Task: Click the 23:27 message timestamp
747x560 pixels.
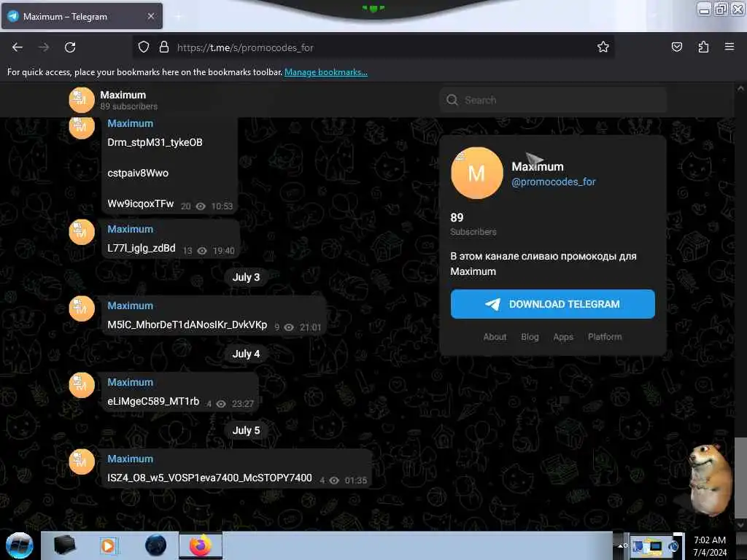Action: [242, 404]
